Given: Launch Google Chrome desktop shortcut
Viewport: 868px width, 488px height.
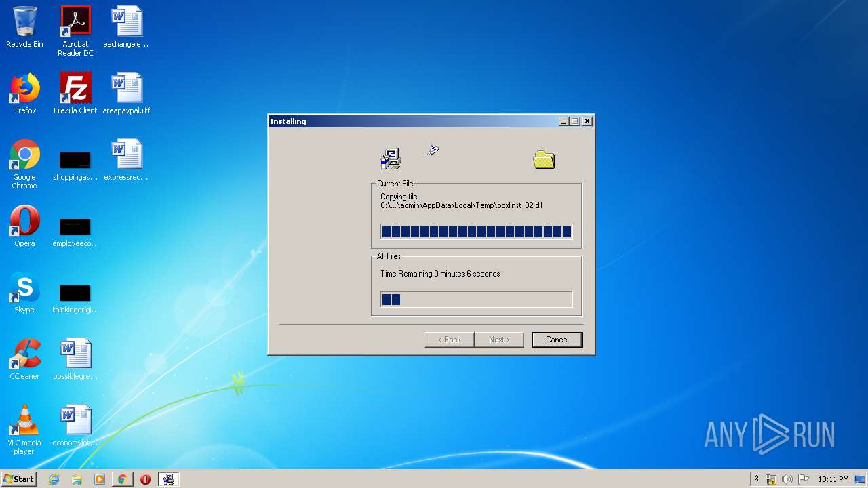Looking at the screenshot, I should 24,164.
